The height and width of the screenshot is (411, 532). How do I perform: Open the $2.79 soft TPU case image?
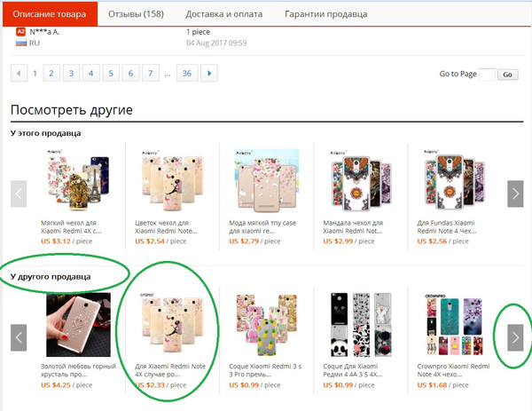pos(266,180)
